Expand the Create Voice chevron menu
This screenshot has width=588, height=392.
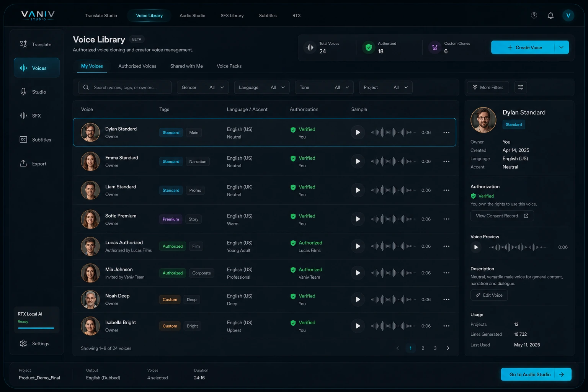pyautogui.click(x=561, y=47)
